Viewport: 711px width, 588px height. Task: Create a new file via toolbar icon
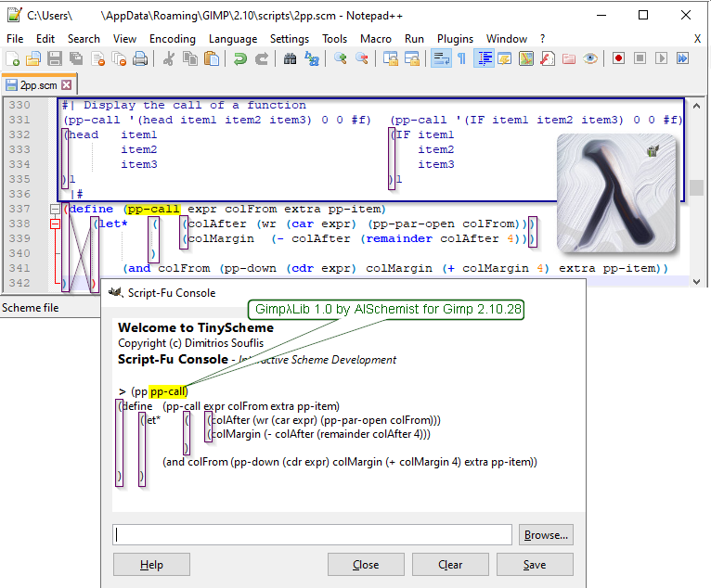coord(12,58)
